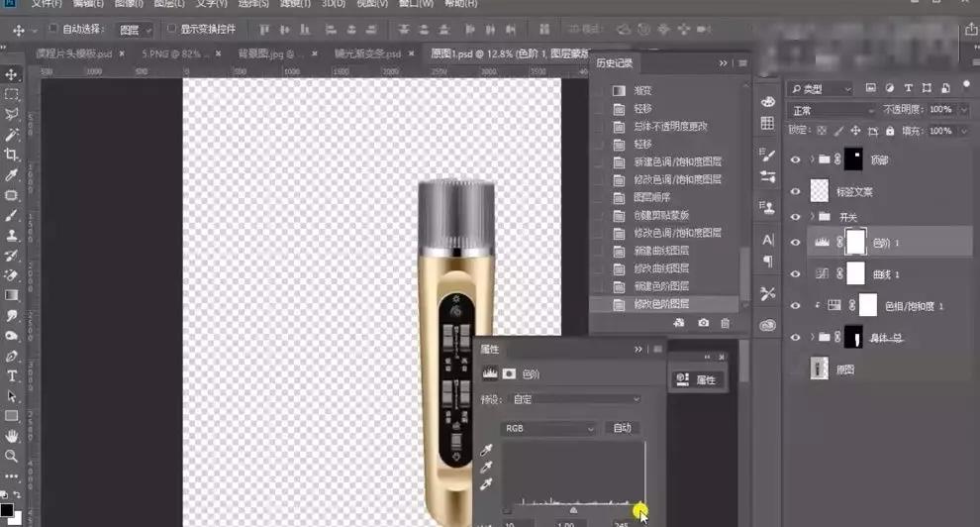
Task: Select the Move tool in toolbox
Action: pos(11,75)
